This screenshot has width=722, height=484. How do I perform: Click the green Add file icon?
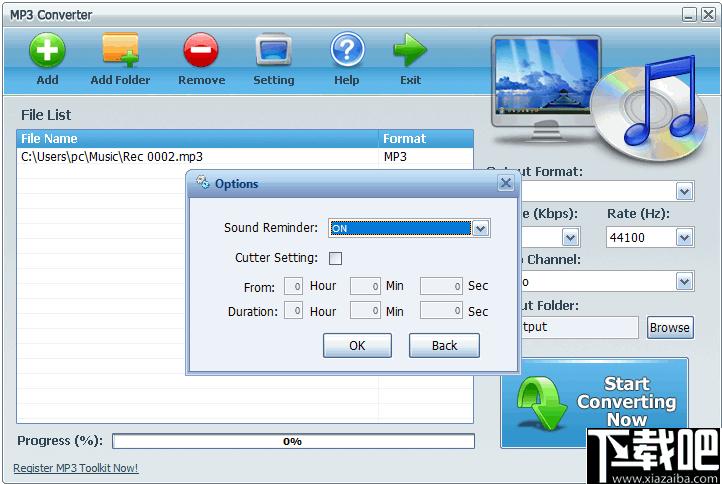(x=47, y=50)
